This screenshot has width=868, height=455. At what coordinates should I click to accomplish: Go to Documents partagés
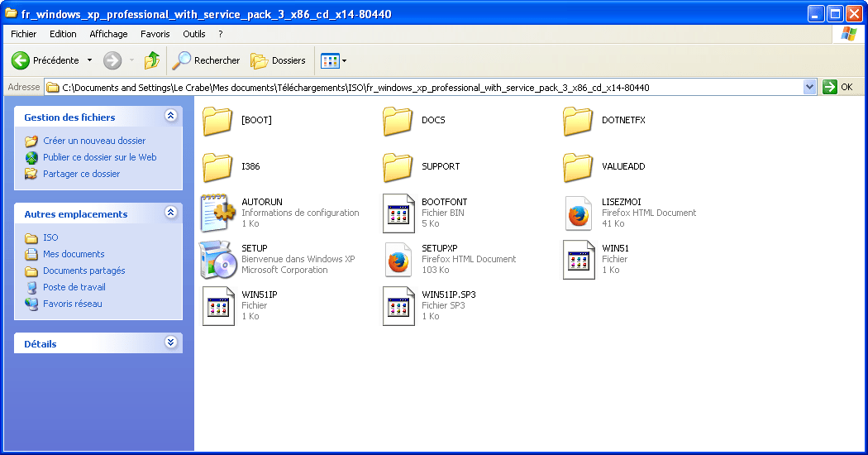pyautogui.click(x=84, y=271)
